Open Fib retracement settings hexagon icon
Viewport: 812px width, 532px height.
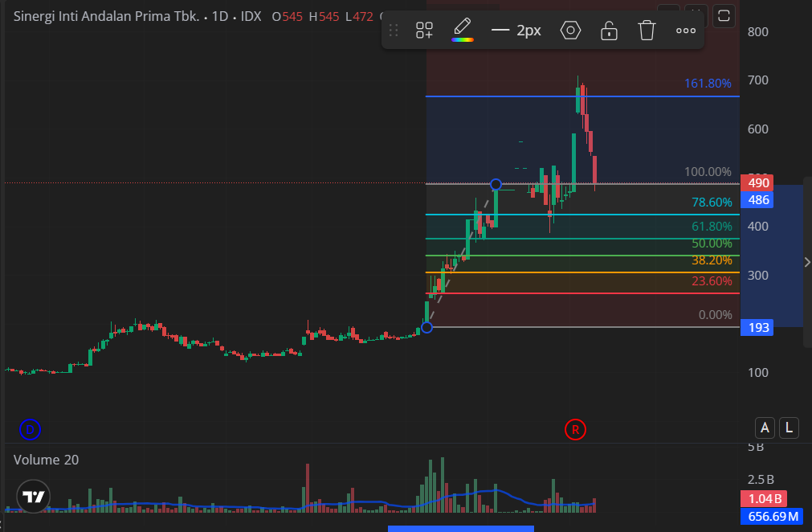[x=570, y=31]
